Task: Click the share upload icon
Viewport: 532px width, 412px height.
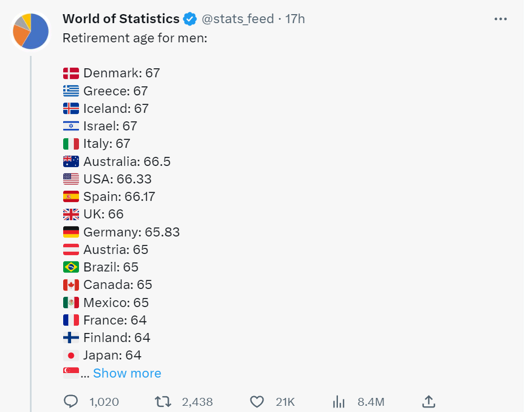Action: (x=428, y=401)
